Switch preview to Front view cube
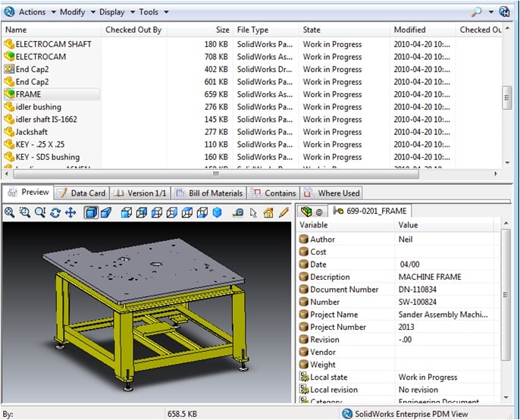 pyautogui.click(x=127, y=213)
